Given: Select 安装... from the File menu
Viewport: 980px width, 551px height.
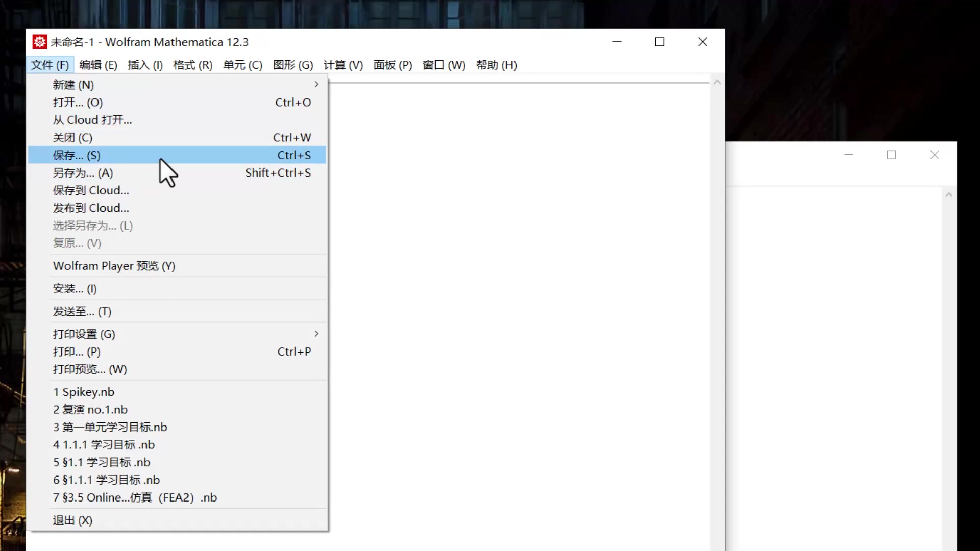Looking at the screenshot, I should [75, 288].
